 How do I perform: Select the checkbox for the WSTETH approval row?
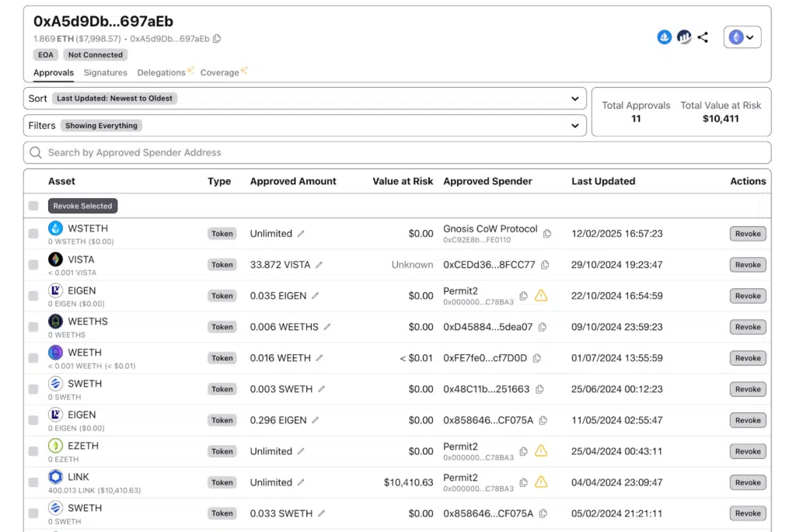tap(33, 233)
